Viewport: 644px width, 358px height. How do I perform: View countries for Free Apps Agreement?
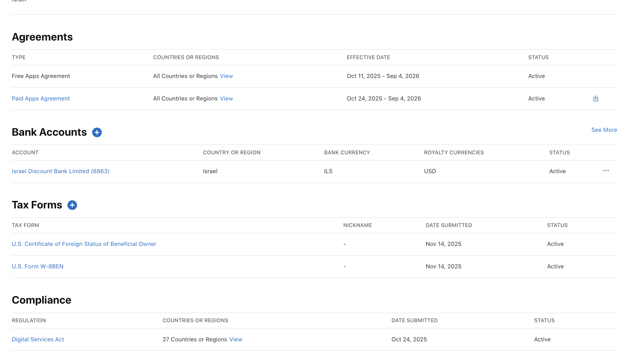[226, 76]
